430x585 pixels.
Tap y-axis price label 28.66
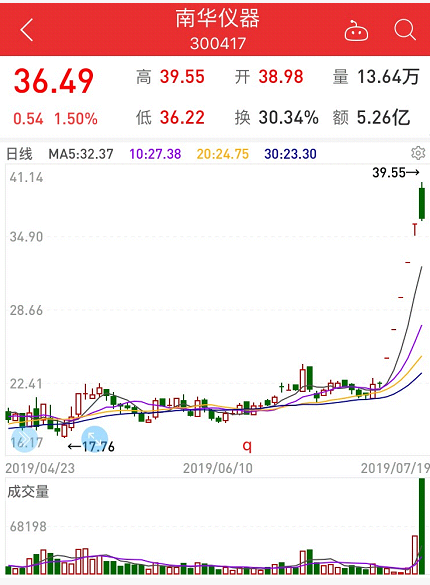pyautogui.click(x=26, y=310)
